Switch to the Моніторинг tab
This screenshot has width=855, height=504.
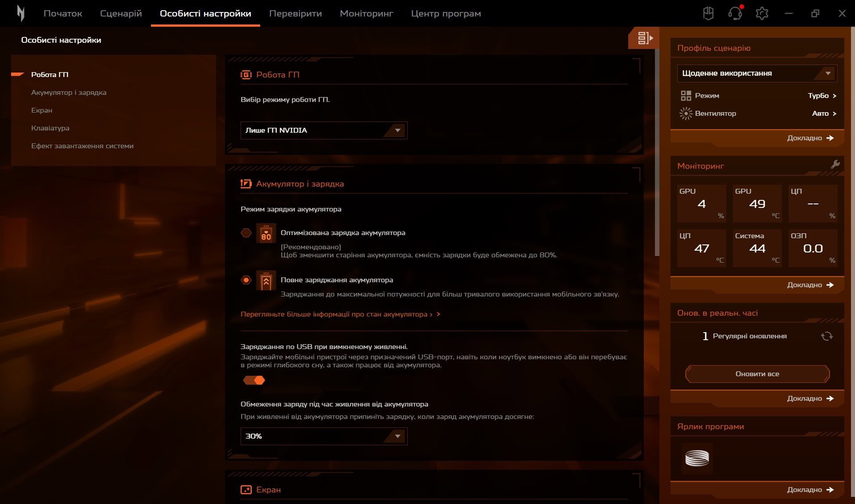coord(366,13)
